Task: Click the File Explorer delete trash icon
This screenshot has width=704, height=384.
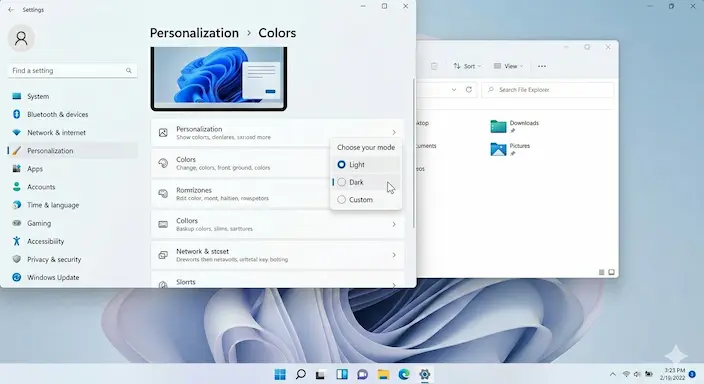Action: (x=434, y=66)
